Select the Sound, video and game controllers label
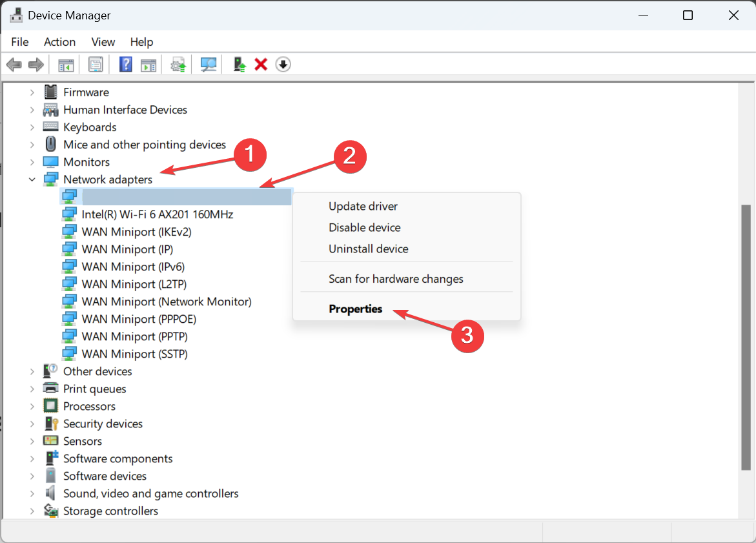The image size is (756, 543). pyautogui.click(x=151, y=493)
